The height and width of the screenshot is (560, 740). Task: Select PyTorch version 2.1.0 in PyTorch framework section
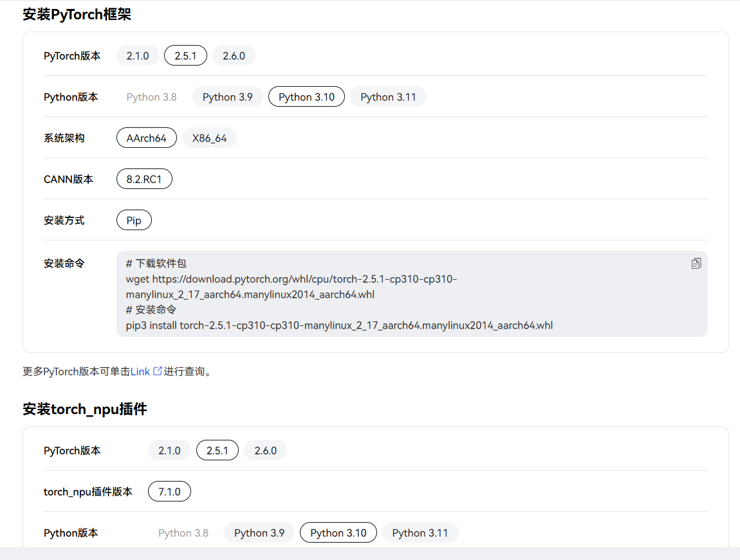point(138,56)
